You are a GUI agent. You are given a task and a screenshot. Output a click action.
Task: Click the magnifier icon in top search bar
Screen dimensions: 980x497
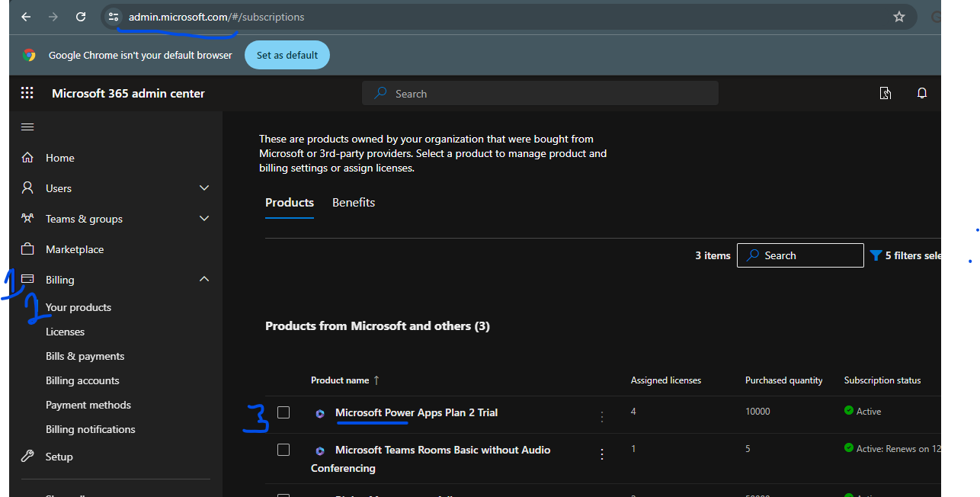click(380, 93)
